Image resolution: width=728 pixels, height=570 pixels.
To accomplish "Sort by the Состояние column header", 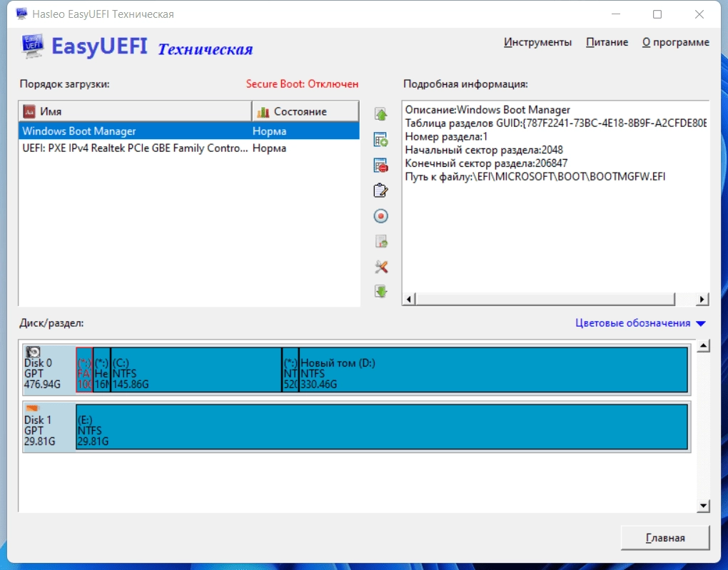I will click(x=305, y=111).
